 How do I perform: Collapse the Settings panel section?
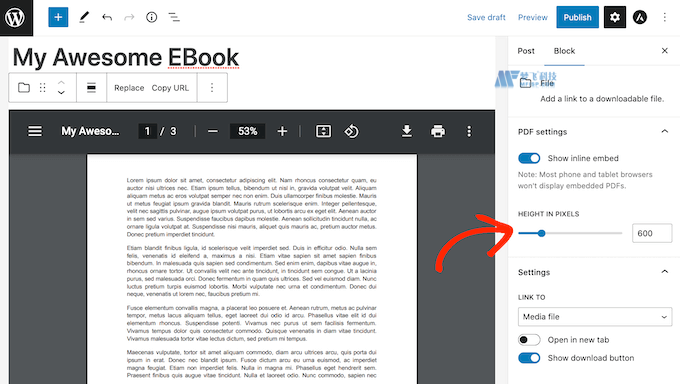pyautogui.click(x=664, y=272)
